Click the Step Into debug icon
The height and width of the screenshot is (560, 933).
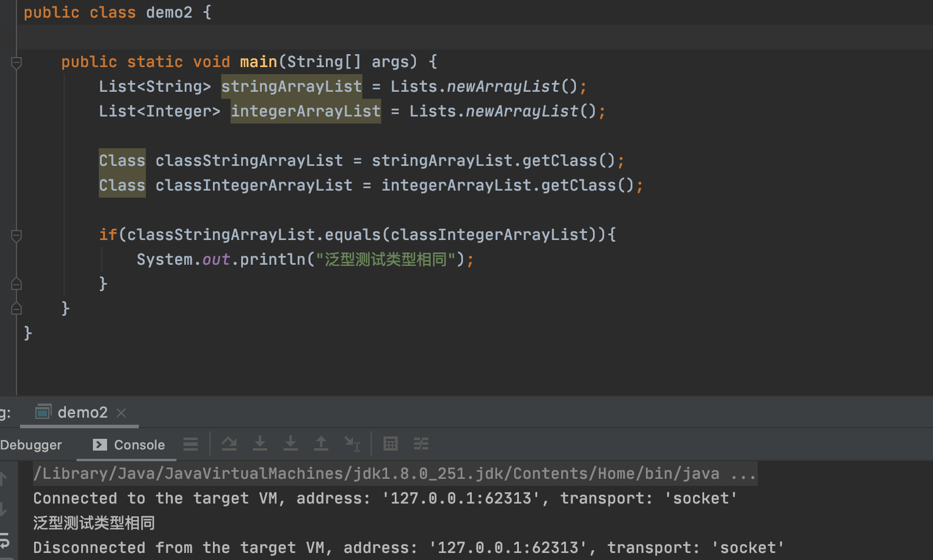(x=260, y=444)
